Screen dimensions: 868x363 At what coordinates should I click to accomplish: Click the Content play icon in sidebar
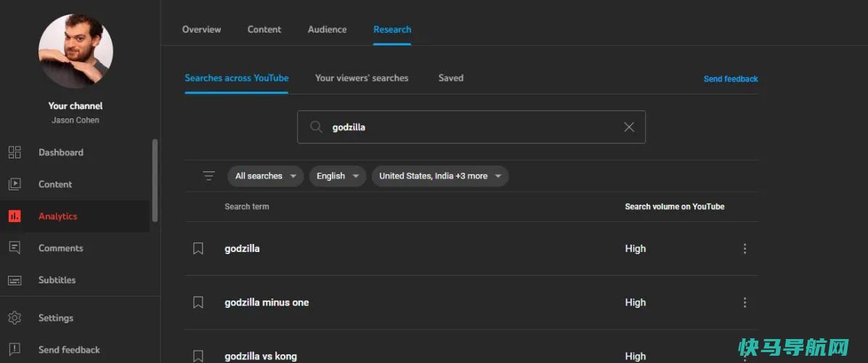tap(15, 184)
